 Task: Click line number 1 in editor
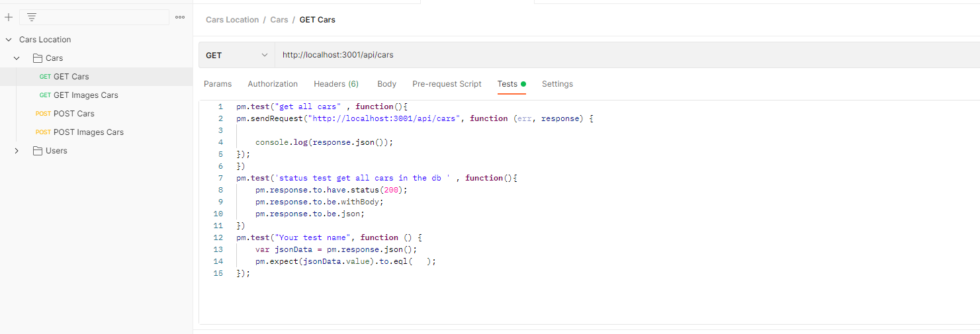pos(220,106)
